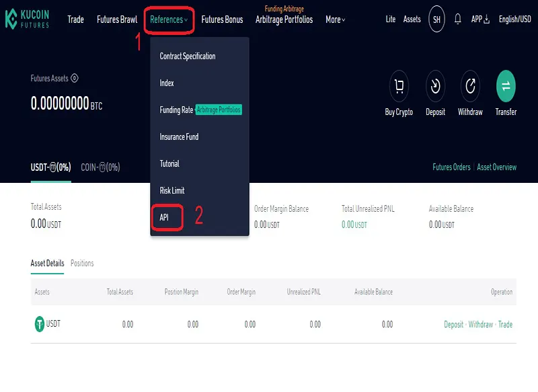Open the SH profile avatar
The image size is (538, 392).
(x=436, y=19)
